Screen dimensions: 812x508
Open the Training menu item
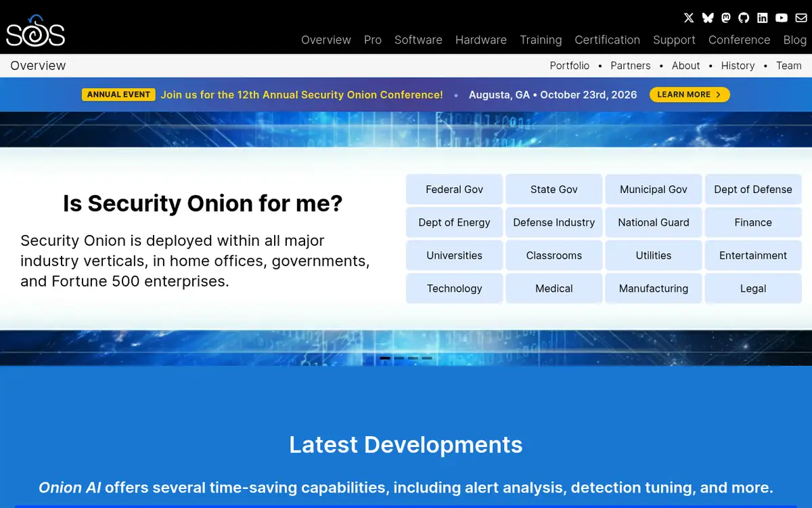pos(541,40)
